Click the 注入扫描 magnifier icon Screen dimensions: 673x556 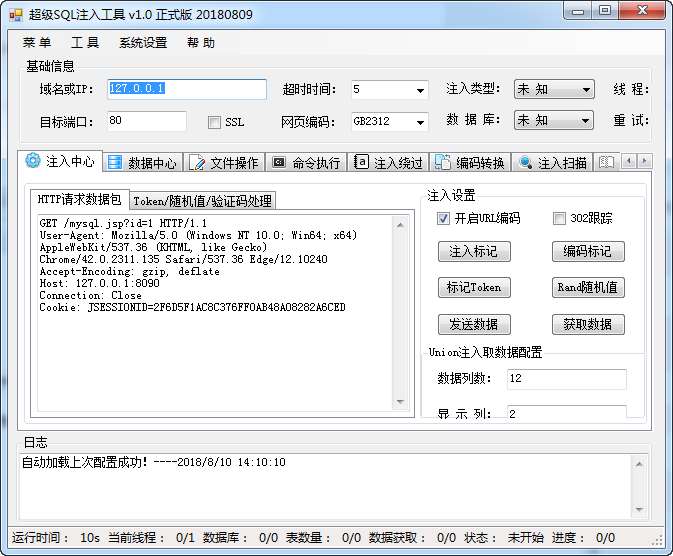click(525, 163)
